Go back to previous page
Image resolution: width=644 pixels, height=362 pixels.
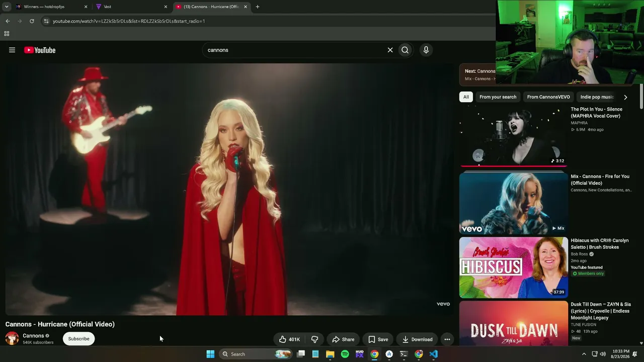point(8,21)
